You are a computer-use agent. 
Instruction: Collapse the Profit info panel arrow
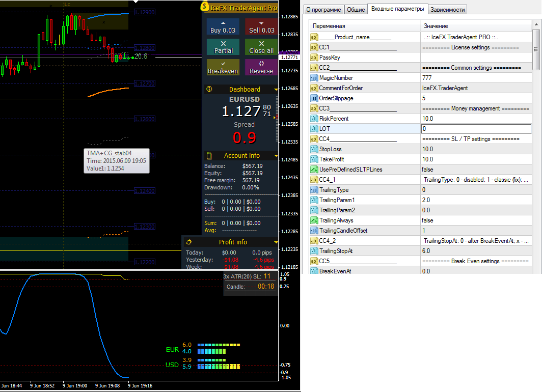[276, 242]
